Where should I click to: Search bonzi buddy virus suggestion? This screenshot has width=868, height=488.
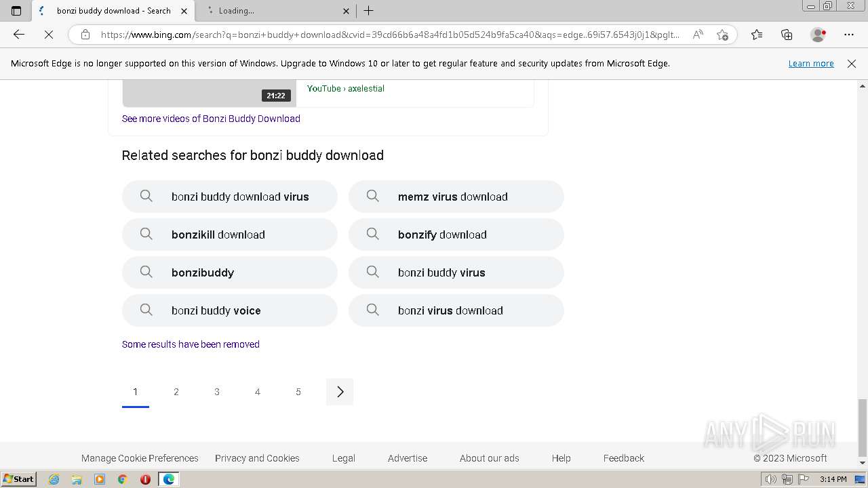[456, 272]
